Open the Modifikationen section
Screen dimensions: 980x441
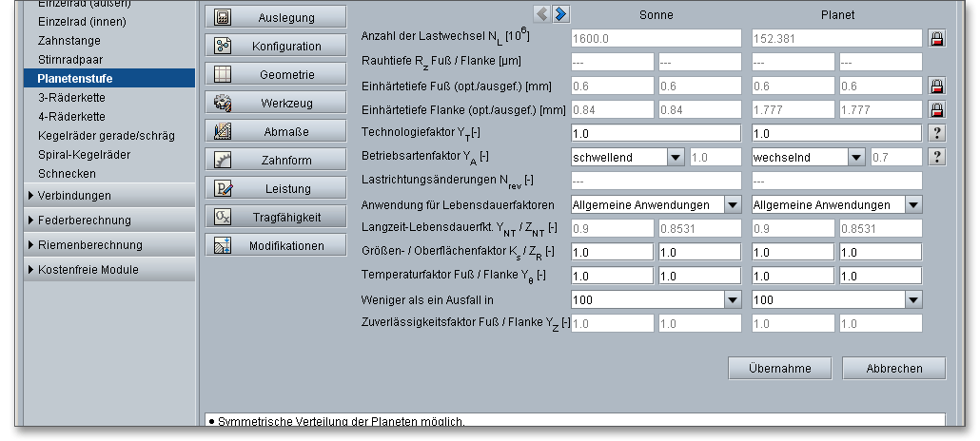(x=276, y=245)
